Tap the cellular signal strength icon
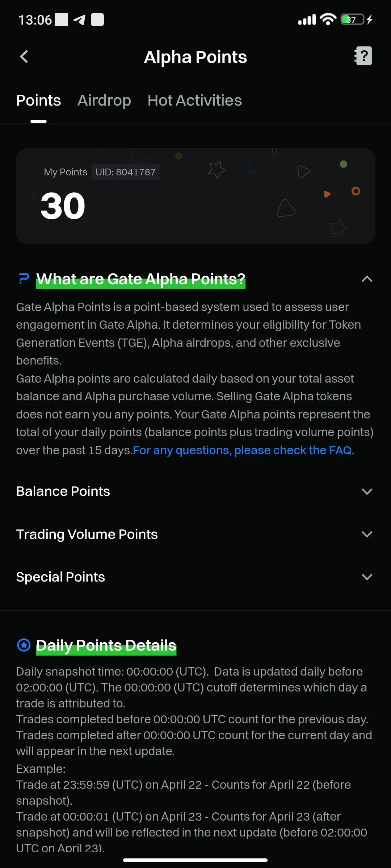The width and height of the screenshot is (391, 868). (x=307, y=20)
